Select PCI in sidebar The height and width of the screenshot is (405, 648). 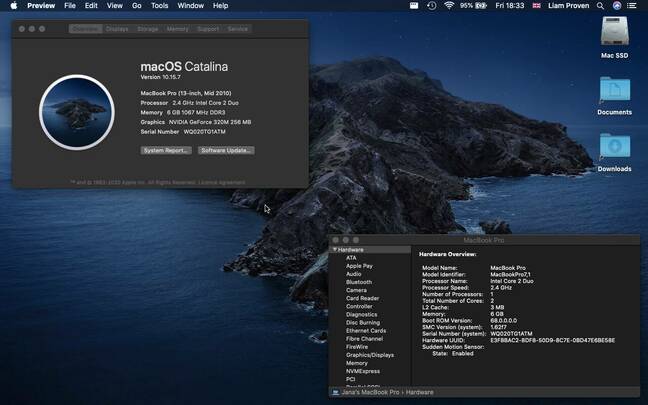tap(350, 379)
